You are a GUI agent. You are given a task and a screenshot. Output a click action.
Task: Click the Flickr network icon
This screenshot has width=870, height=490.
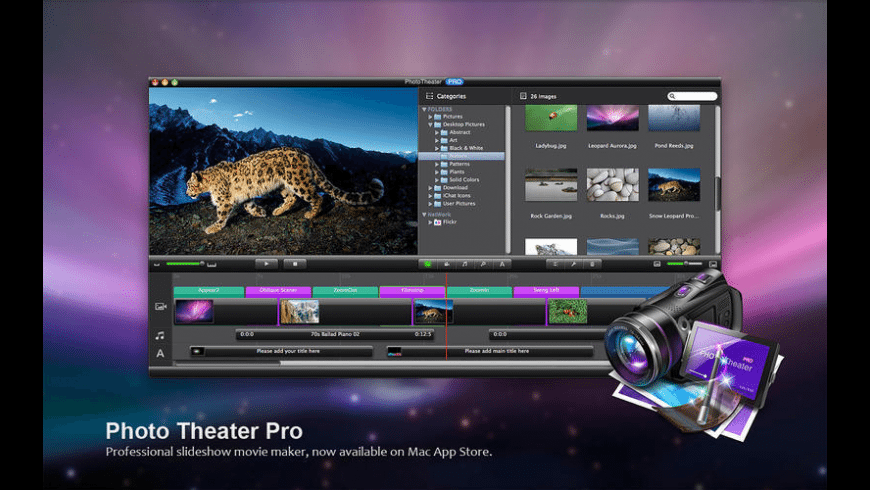(x=437, y=222)
